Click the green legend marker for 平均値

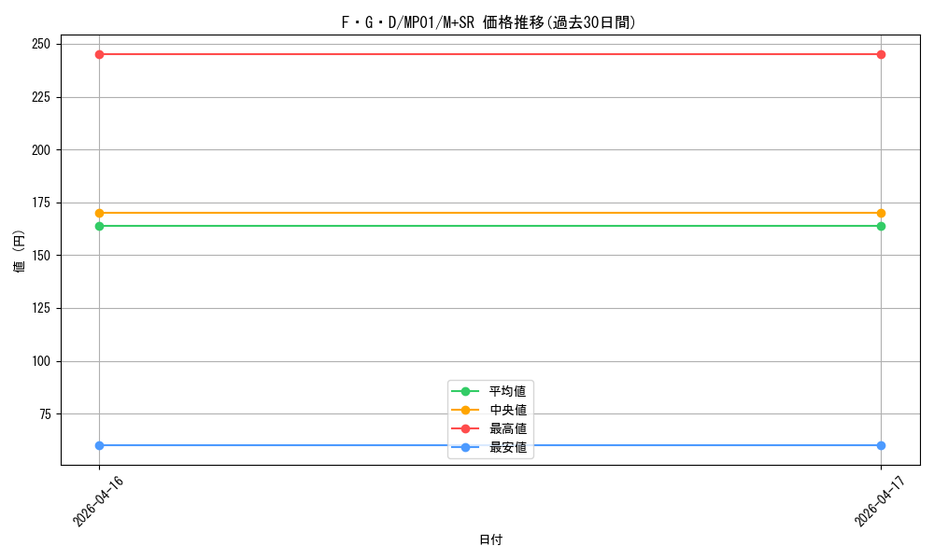tap(466, 392)
